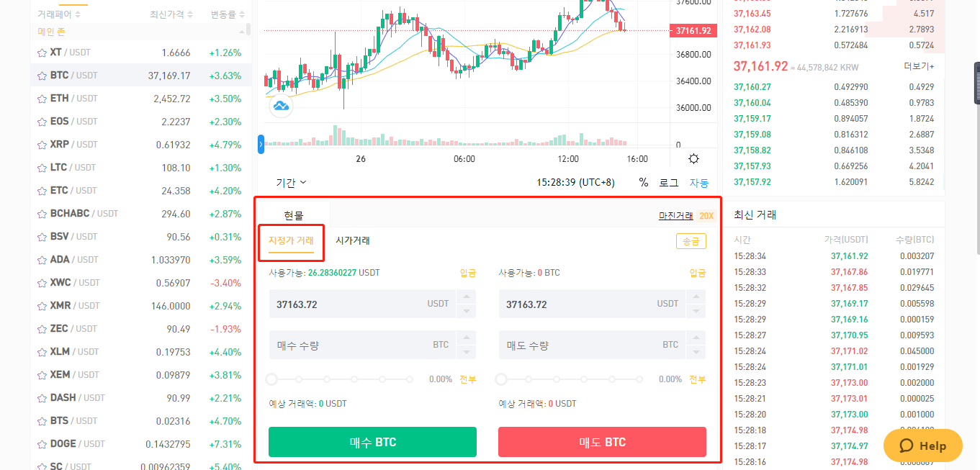The image size is (980, 470).
Task: Toggle 로그 (log) scale on chart
Action: (669, 183)
